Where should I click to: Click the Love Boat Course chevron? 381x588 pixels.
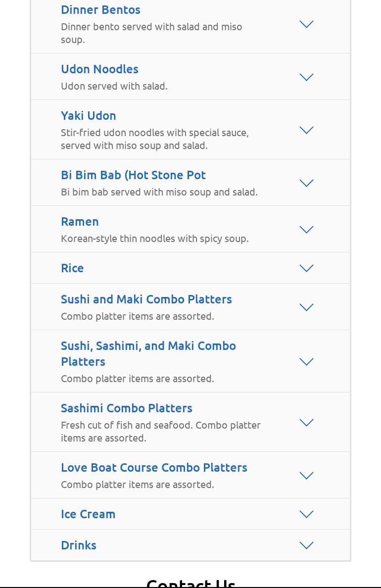pos(306,476)
